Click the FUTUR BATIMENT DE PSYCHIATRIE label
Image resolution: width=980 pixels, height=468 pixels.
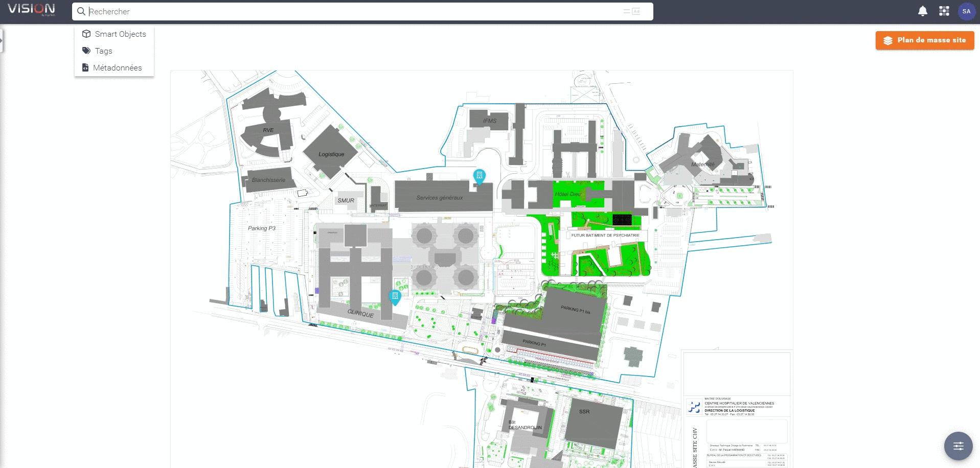tap(605, 236)
